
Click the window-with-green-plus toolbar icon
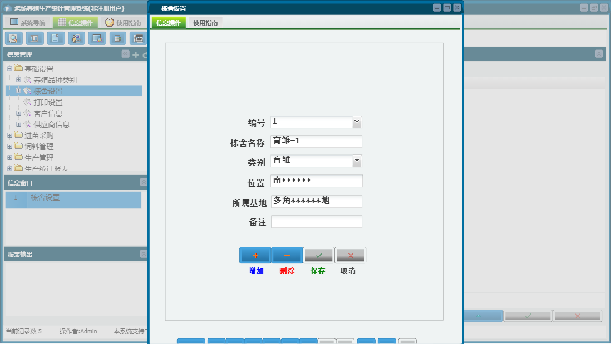tap(117, 38)
